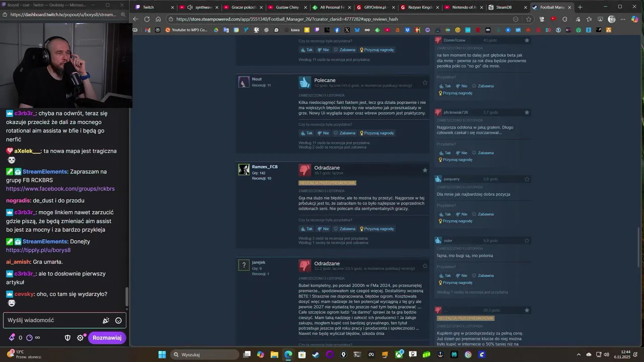The image size is (644, 362).
Task: Mark the pfrckowiak726 review as Zabawna
Action: point(483,153)
